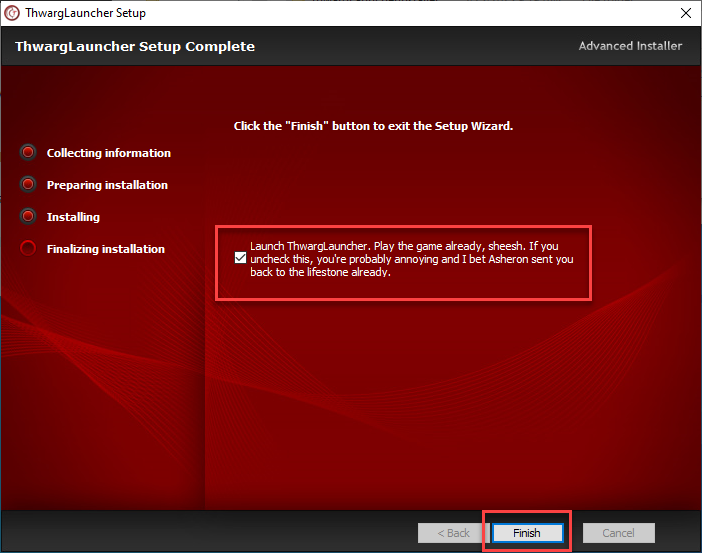
Task: Click the Launch ThwargLauncher description text
Action: 410,258
